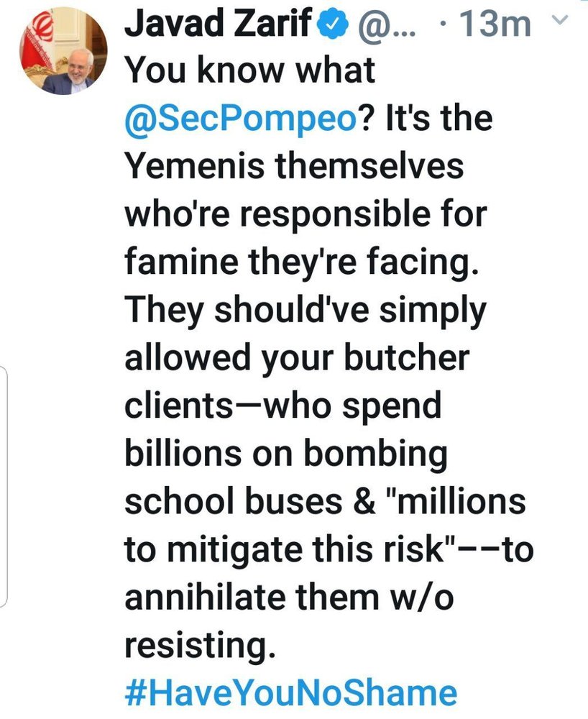The height and width of the screenshot is (719, 588).
Task: Click the "Yemenis themselves" text line
Action: (x=294, y=167)
